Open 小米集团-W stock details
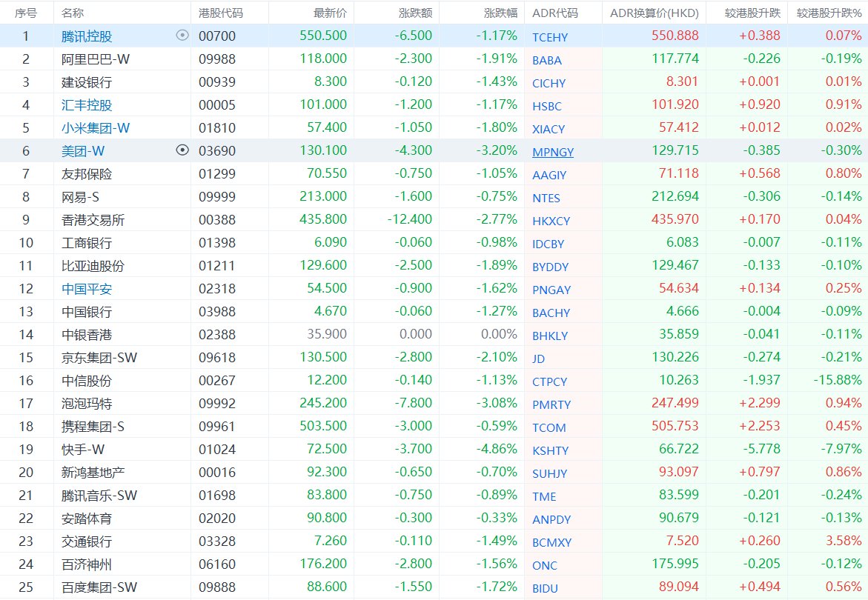 (x=96, y=128)
